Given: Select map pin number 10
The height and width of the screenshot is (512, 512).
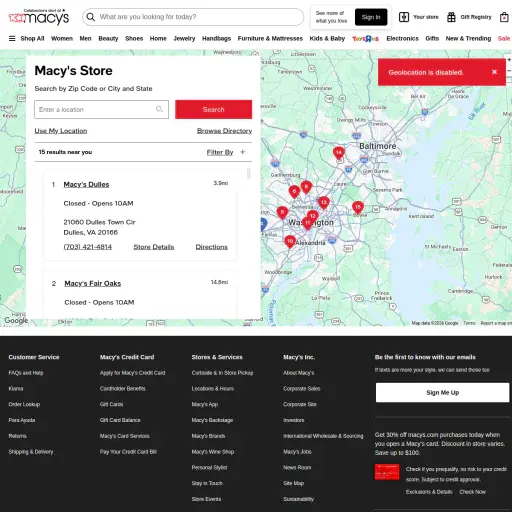Looking at the screenshot, I should (x=290, y=241).
